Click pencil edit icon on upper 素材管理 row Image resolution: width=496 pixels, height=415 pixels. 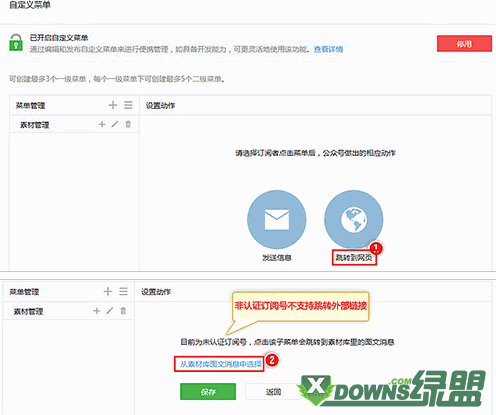pyautogui.click(x=115, y=124)
